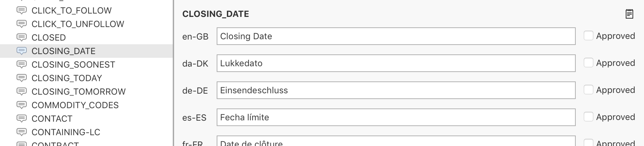644x146 pixels.
Task: Click the comment icon beside CONTACT
Action: [x=21, y=118]
